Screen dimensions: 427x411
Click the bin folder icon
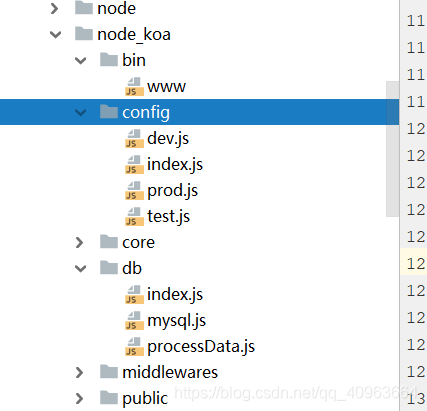[x=109, y=60]
